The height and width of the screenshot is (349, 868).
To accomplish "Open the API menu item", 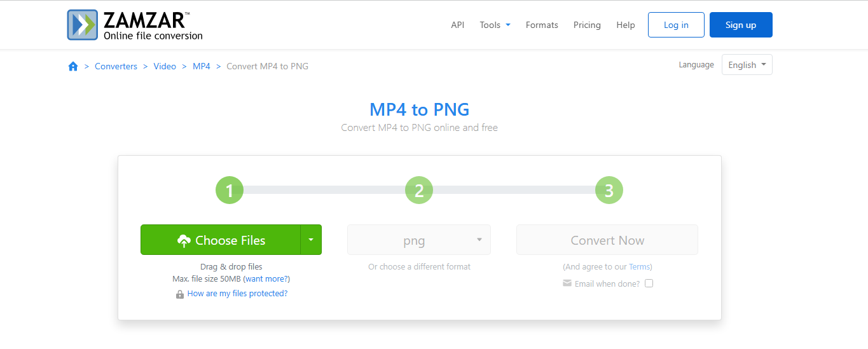I will tap(458, 25).
